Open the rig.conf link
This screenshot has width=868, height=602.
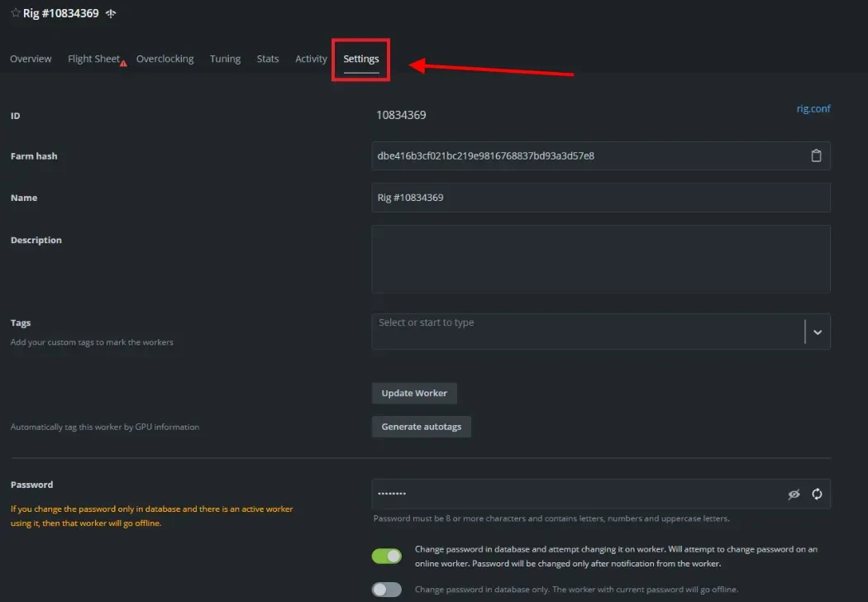pyautogui.click(x=813, y=108)
